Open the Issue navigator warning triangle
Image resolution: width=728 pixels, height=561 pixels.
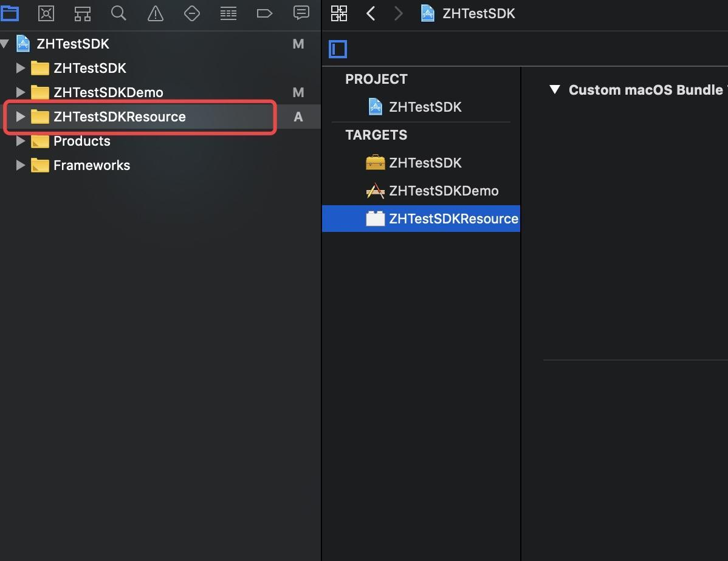click(x=156, y=13)
